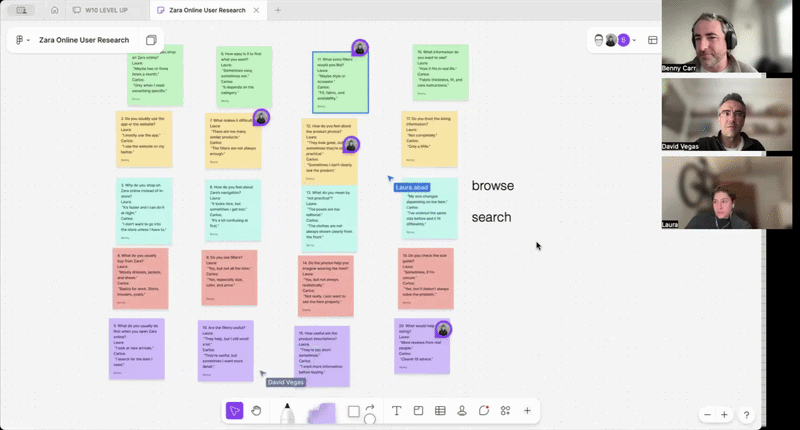Switch to the W10 LEVEL UP tab
This screenshot has width=800, height=430.
(105, 10)
